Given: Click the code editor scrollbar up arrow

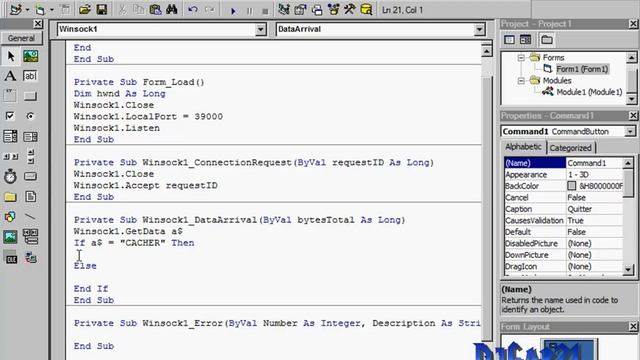Looking at the screenshot, I should pos(487,51).
